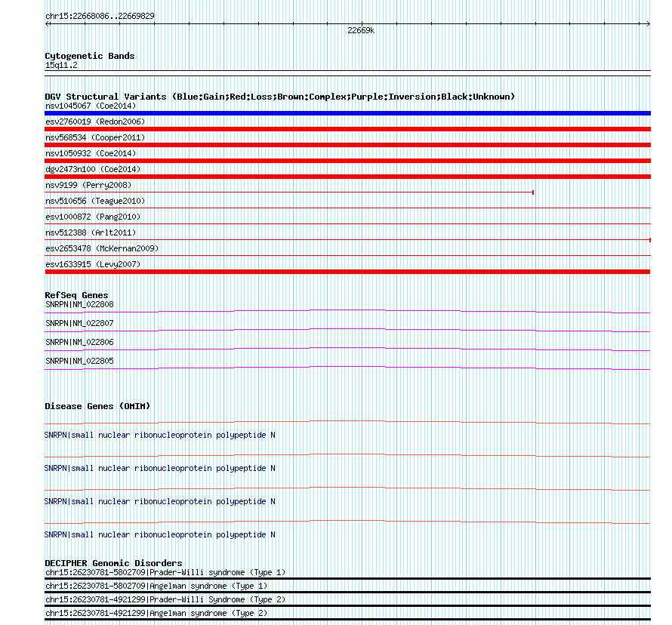This screenshot has width=672, height=625.
Task: Open variant nsv510656 (Teague2010)
Action: pos(95,201)
